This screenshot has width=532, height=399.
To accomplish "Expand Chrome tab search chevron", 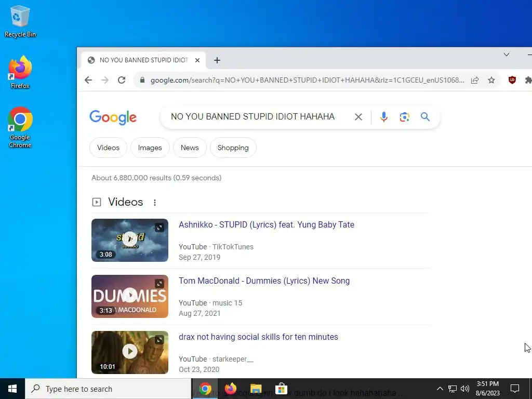I will click(x=506, y=54).
